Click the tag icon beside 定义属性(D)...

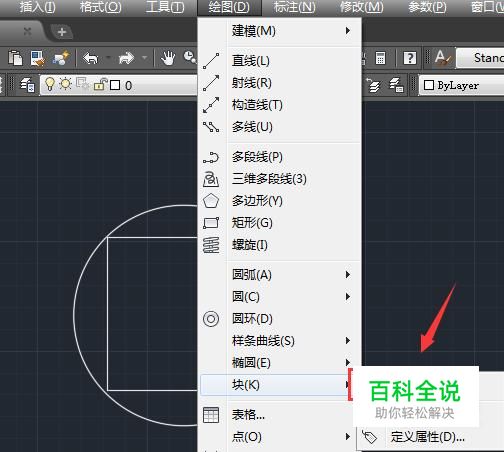click(369, 437)
